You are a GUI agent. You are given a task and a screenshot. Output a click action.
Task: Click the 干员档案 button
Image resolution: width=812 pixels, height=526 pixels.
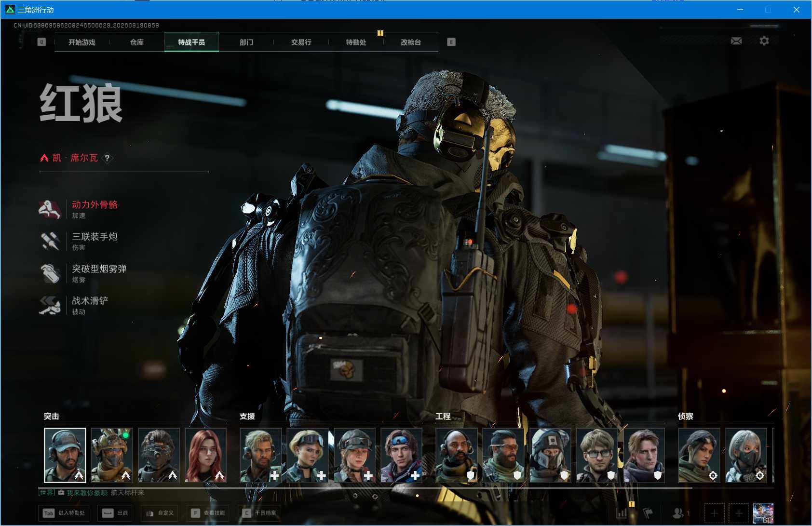point(260,513)
